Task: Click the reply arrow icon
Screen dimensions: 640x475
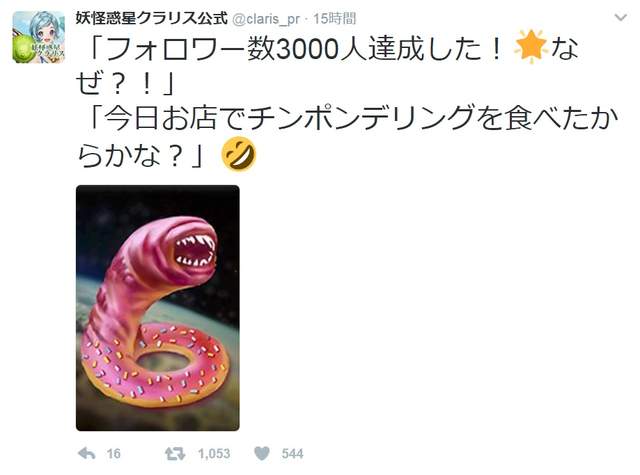Action: 87,453
